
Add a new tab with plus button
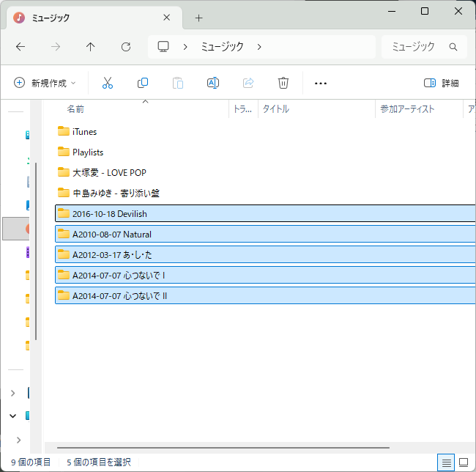pyautogui.click(x=199, y=18)
